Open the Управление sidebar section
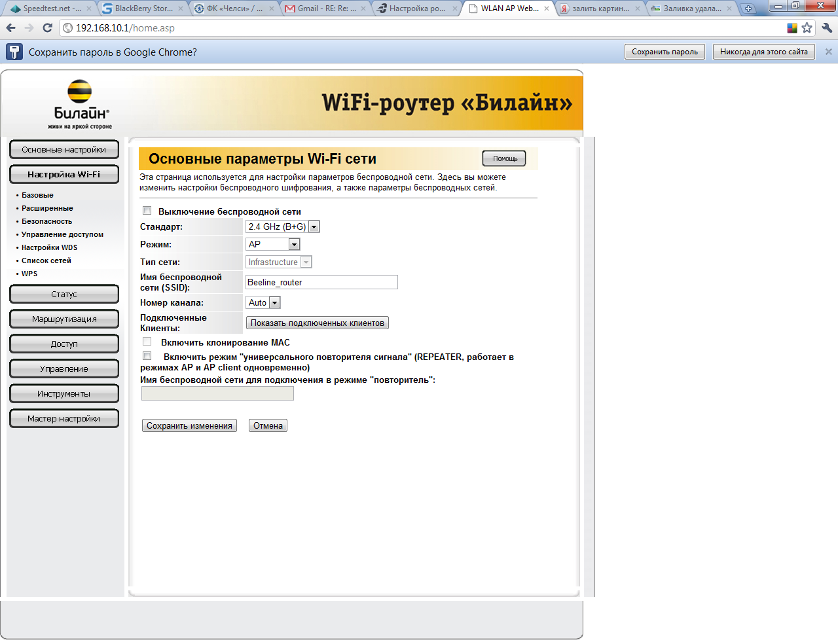This screenshot has width=838, height=644. 64,368
